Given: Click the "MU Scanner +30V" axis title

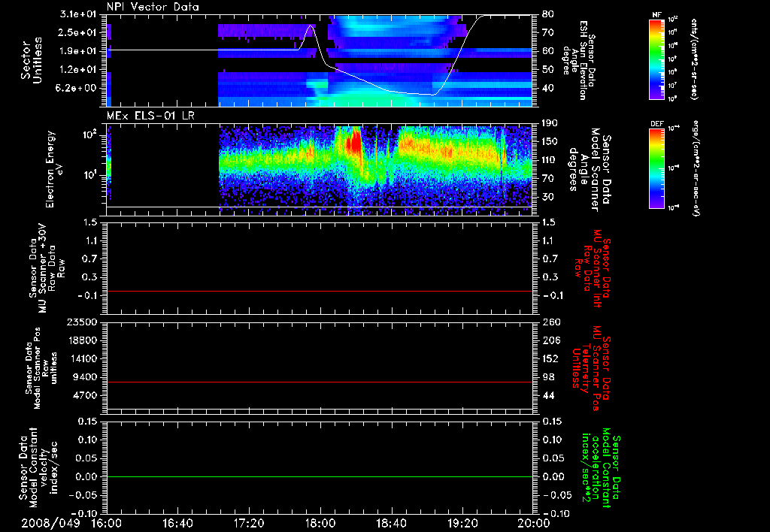Looking at the screenshot, I should click(x=47, y=268).
